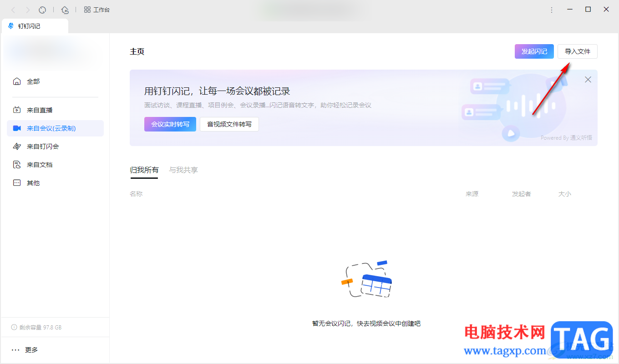This screenshot has height=364, width=619.
Task: Click the info icon beside 剩余容量
Action: tap(14, 328)
